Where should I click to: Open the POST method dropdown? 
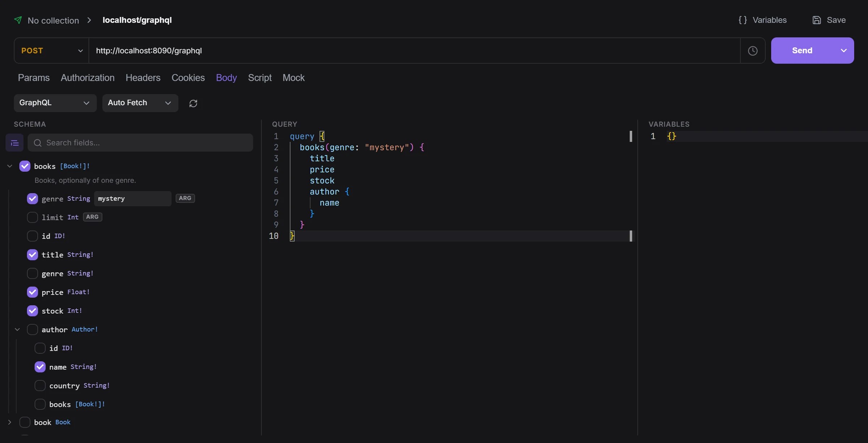(x=51, y=51)
